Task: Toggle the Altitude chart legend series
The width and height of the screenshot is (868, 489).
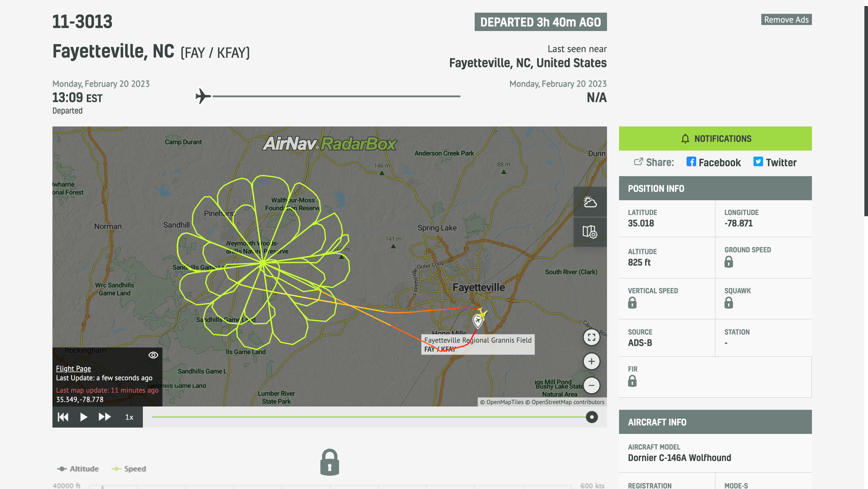Action: point(78,469)
